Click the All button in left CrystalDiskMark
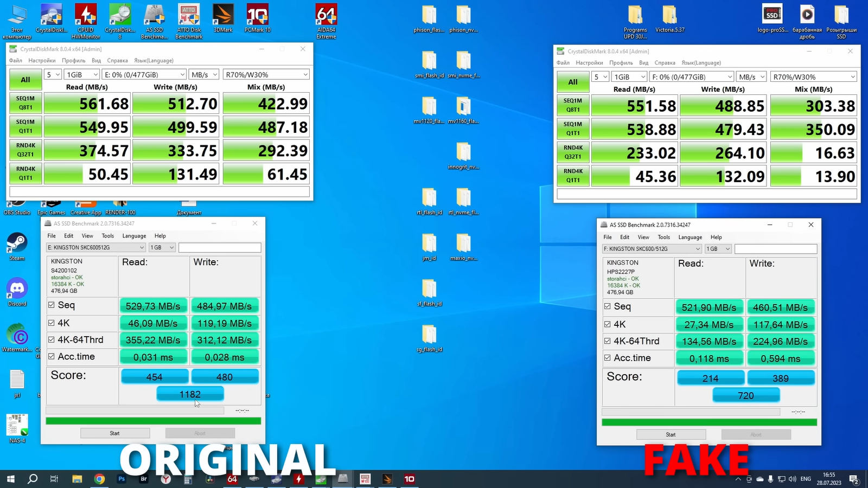868x488 pixels. pyautogui.click(x=25, y=80)
